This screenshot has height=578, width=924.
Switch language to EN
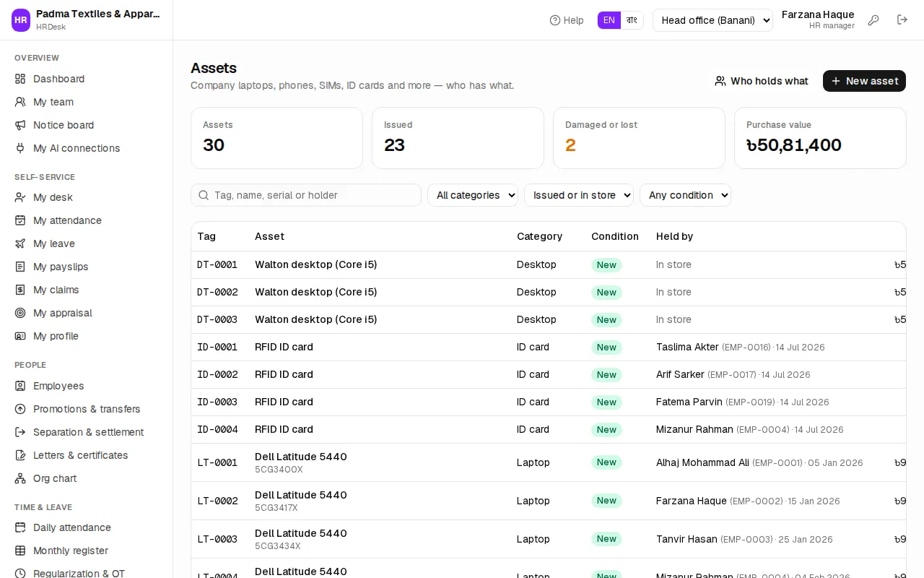click(609, 20)
